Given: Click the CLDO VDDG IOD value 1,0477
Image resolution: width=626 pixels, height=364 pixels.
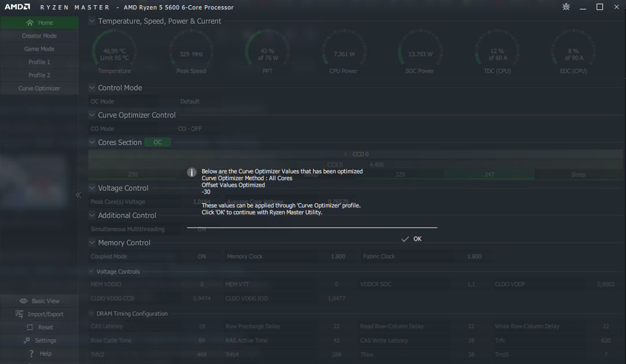Looking at the screenshot, I should 336,298.
